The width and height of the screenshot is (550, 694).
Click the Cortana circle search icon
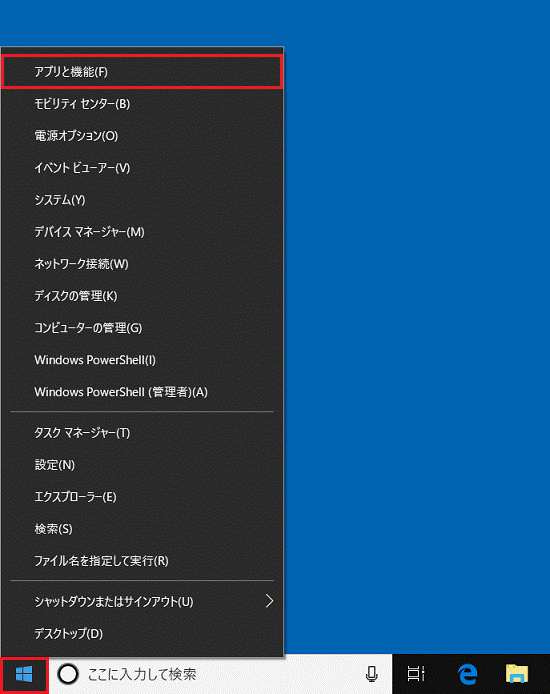click(x=68, y=675)
